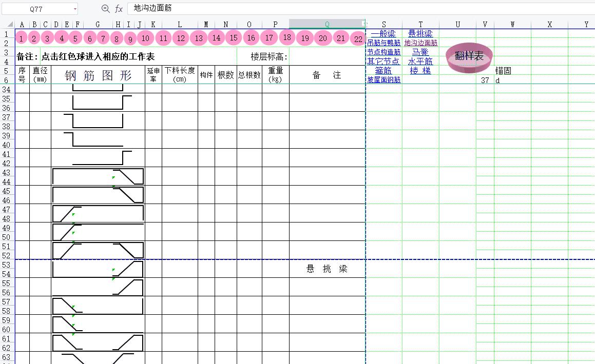
Task: Open the 一般梁 hyperlink
Action: [383, 34]
